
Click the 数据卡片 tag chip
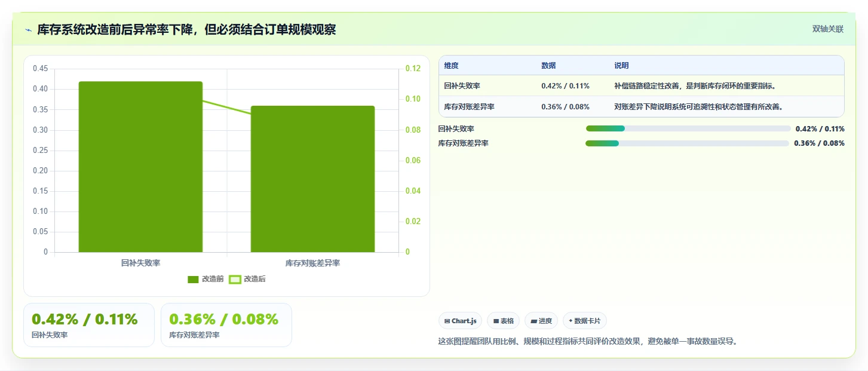tap(584, 321)
